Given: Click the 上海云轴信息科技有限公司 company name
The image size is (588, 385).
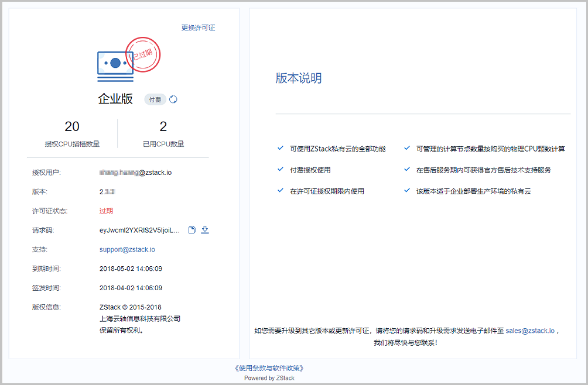Looking at the screenshot, I should coord(140,319).
